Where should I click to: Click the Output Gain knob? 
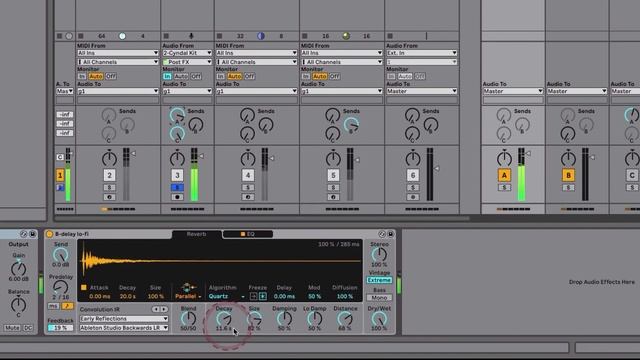pos(18,269)
